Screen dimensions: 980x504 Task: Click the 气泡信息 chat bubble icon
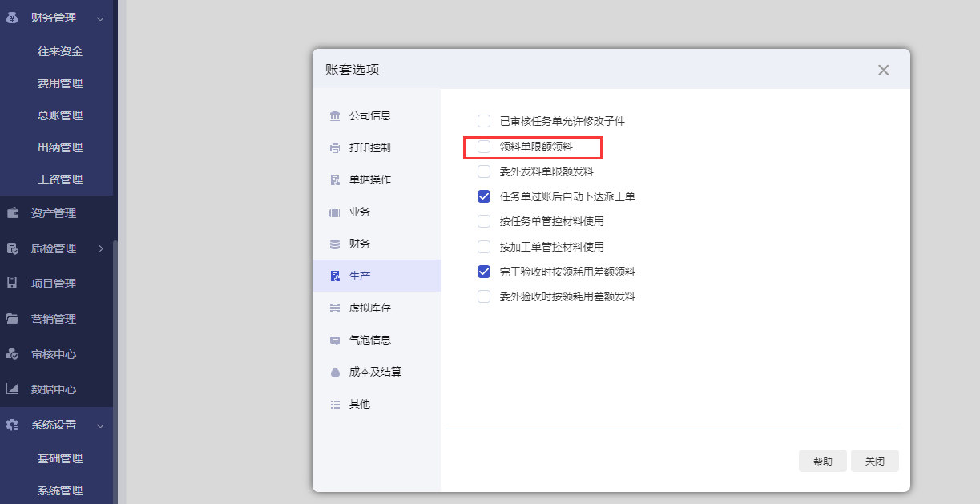click(x=335, y=340)
